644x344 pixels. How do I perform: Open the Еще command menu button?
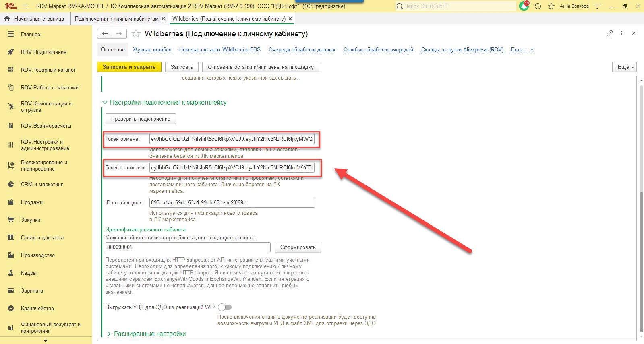[x=625, y=67]
